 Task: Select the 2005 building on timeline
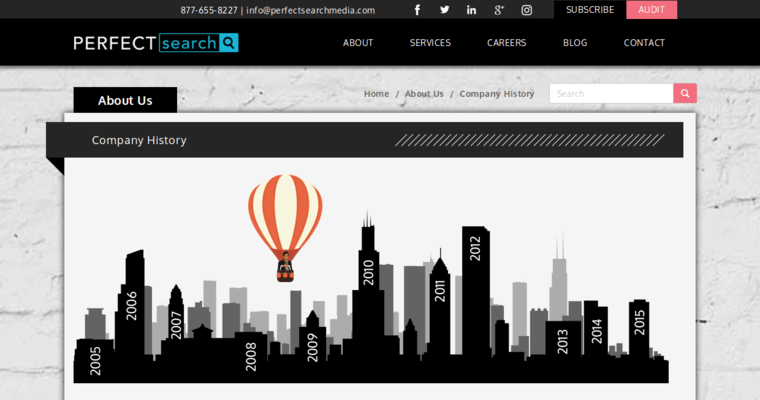[95, 360]
